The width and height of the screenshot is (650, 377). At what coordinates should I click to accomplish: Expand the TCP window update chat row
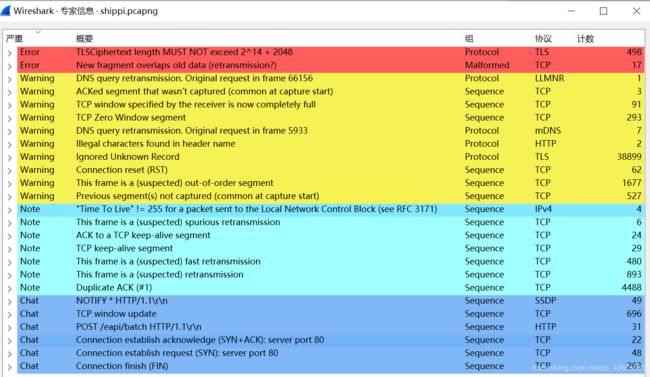tap(10, 314)
